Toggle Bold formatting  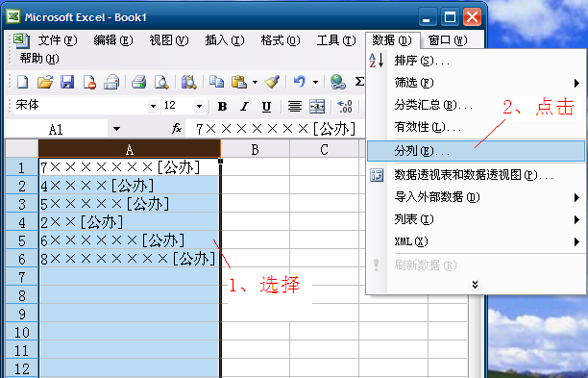(x=222, y=107)
